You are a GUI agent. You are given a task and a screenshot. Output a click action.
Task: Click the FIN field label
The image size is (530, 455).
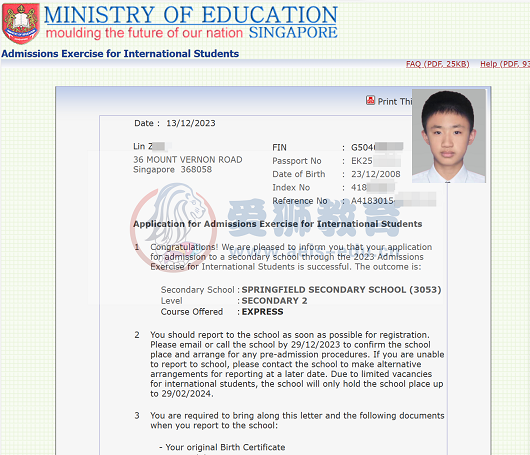tap(279, 148)
